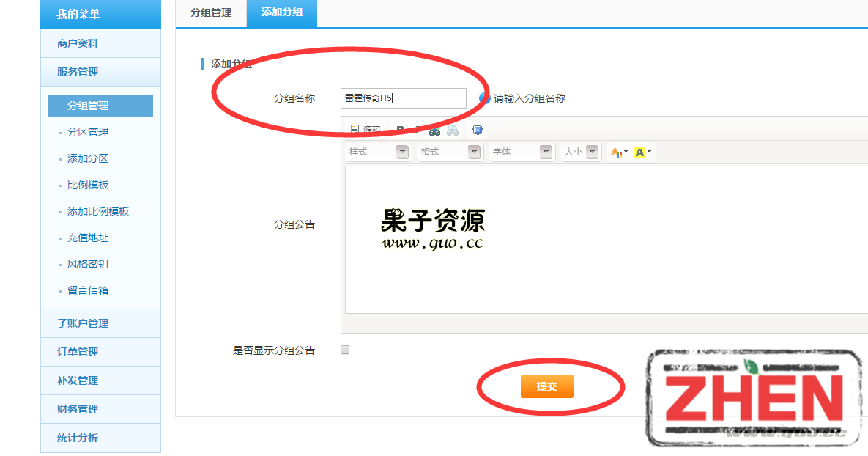Click the 分组名称 text input field
The image size is (868, 456).
(403, 98)
